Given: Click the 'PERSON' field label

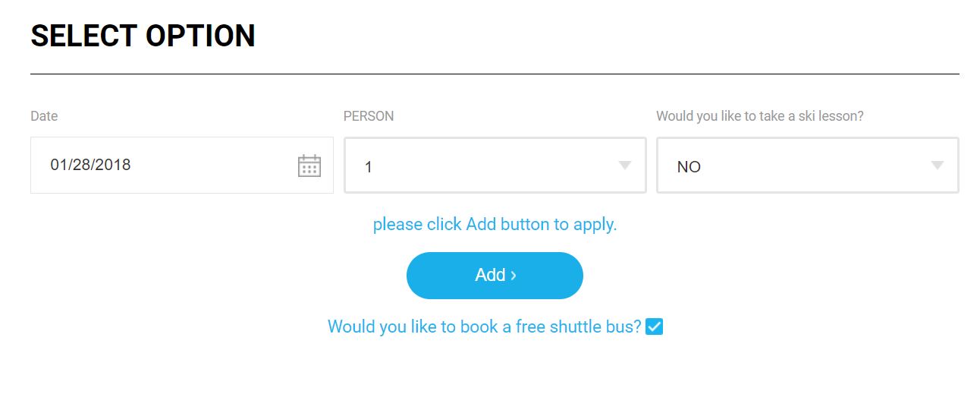Looking at the screenshot, I should 369,116.
